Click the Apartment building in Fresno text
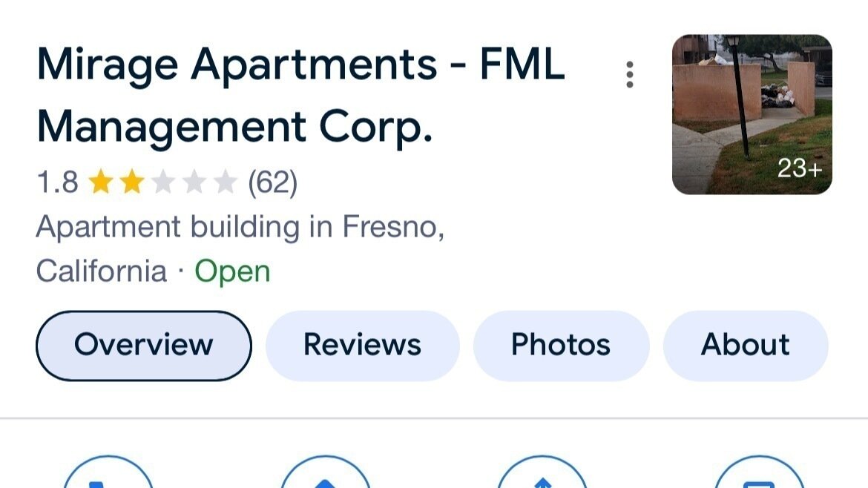This screenshot has height=488, width=868. coord(240,227)
